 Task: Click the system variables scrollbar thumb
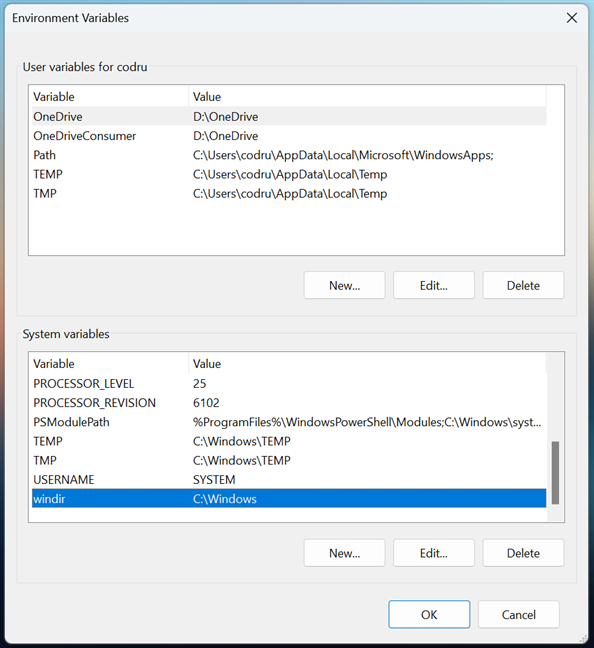555,473
